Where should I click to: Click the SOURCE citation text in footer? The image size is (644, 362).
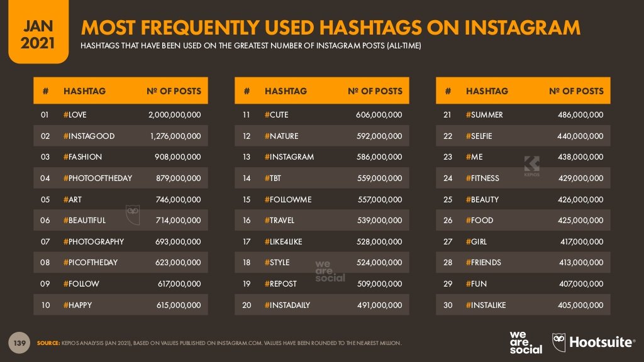click(x=219, y=343)
